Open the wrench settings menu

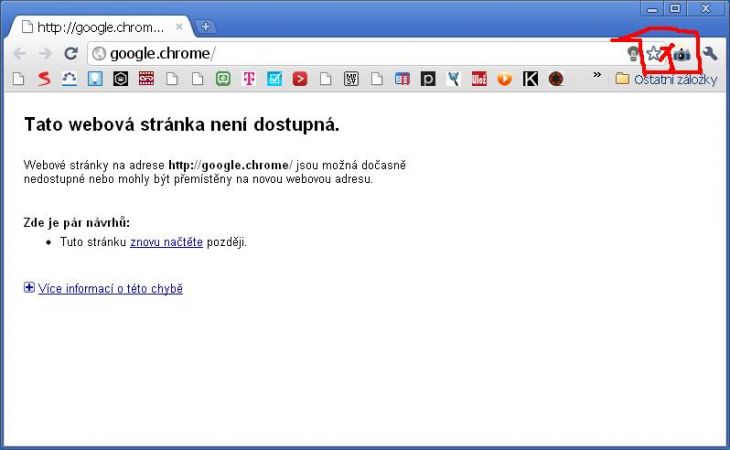click(710, 54)
